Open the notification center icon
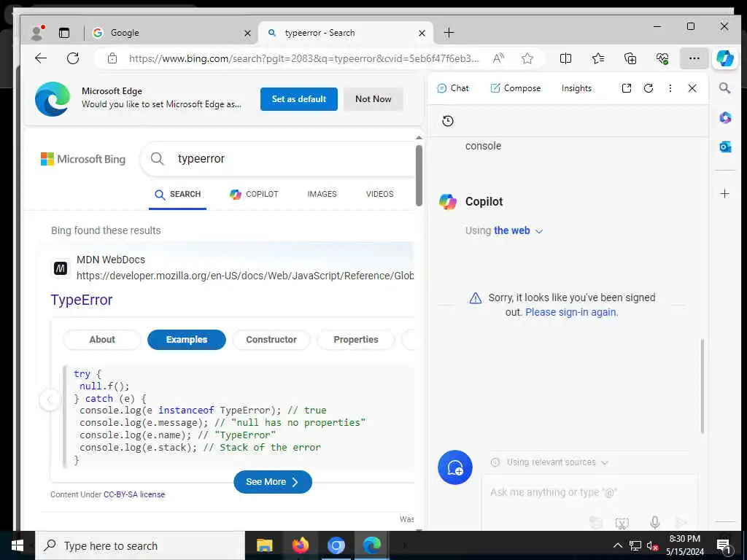The height and width of the screenshot is (560, 747). pos(724,545)
